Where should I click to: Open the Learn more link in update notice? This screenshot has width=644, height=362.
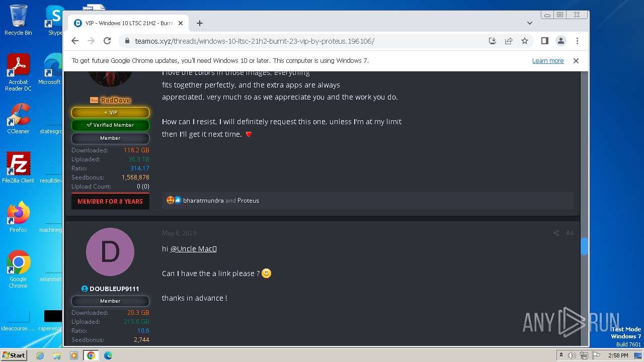click(x=548, y=61)
